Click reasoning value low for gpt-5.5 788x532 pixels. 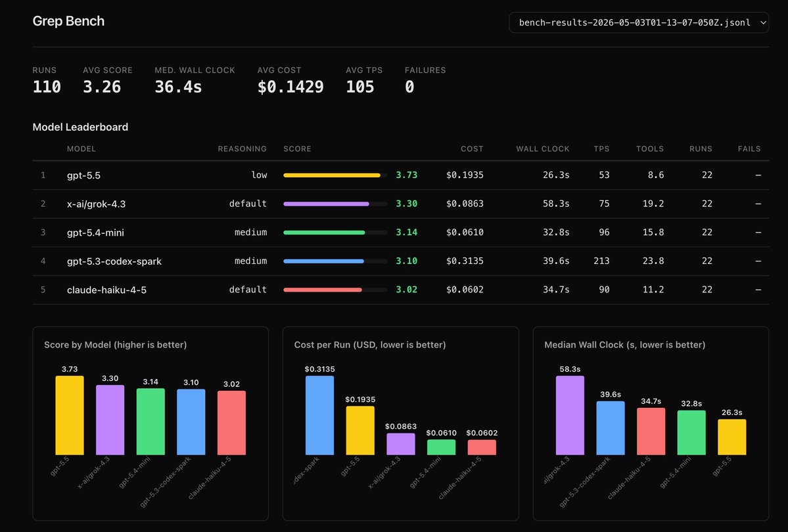click(x=259, y=175)
